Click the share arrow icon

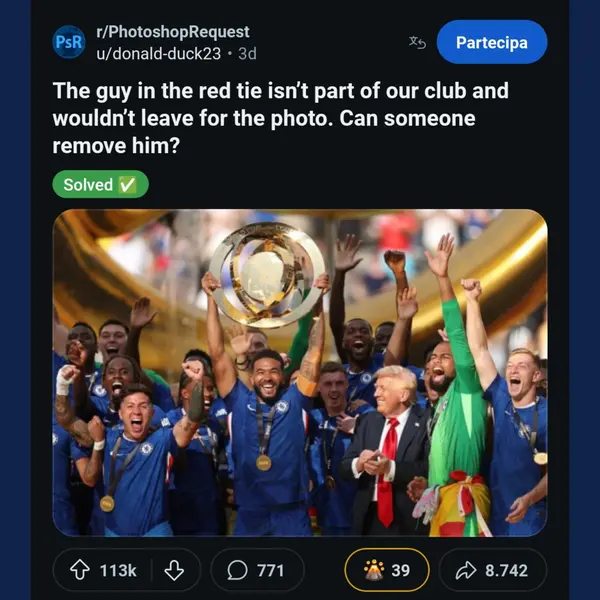point(466,570)
